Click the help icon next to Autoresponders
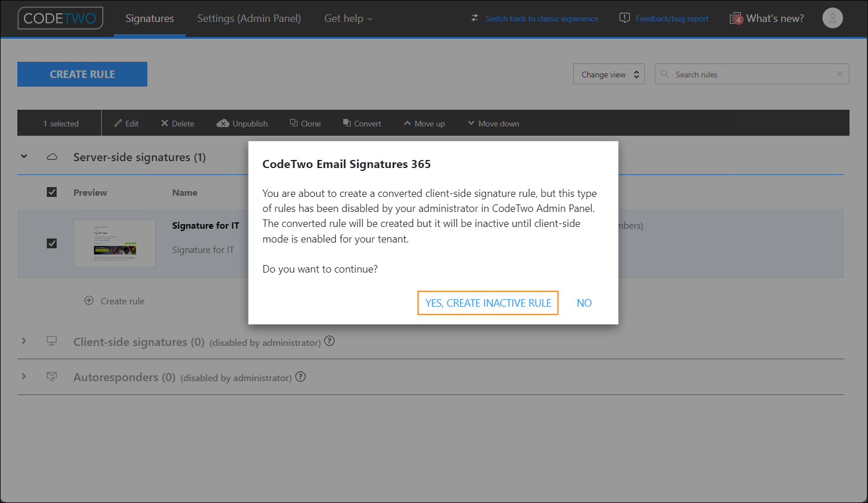Viewport: 868px width, 503px height. click(301, 377)
